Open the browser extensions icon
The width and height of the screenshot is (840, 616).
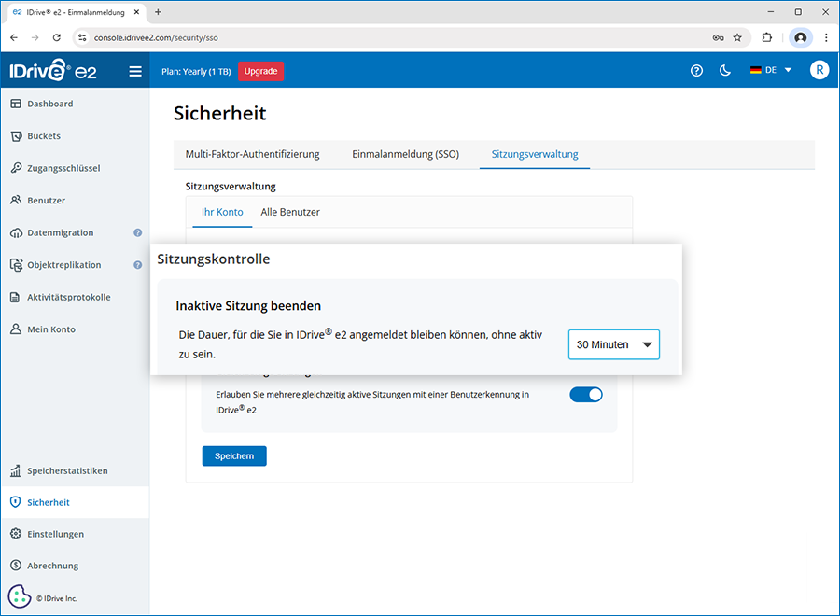point(767,37)
